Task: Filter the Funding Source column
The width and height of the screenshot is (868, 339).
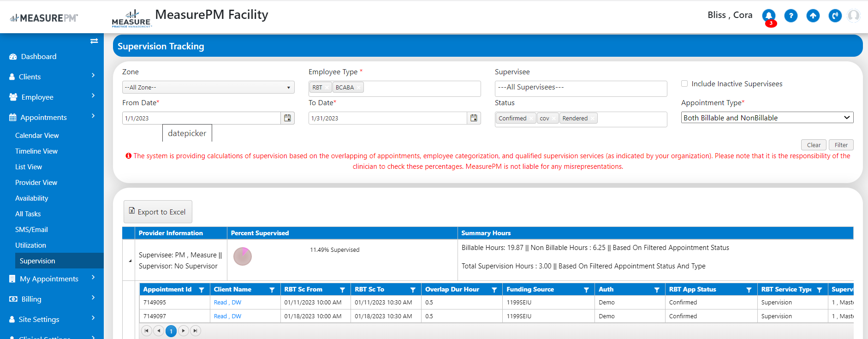Action: 587,290
